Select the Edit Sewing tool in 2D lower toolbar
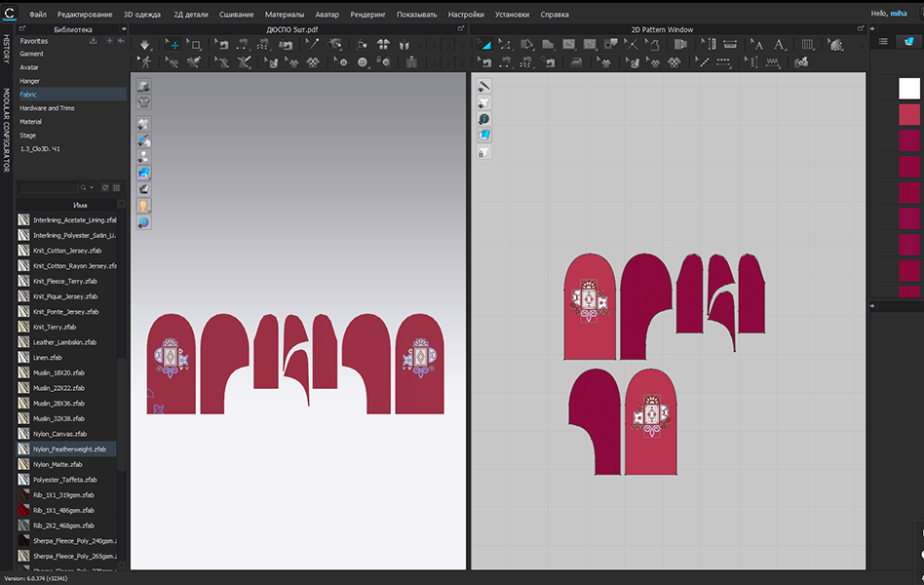The image size is (924, 585). pyautogui.click(x=484, y=62)
